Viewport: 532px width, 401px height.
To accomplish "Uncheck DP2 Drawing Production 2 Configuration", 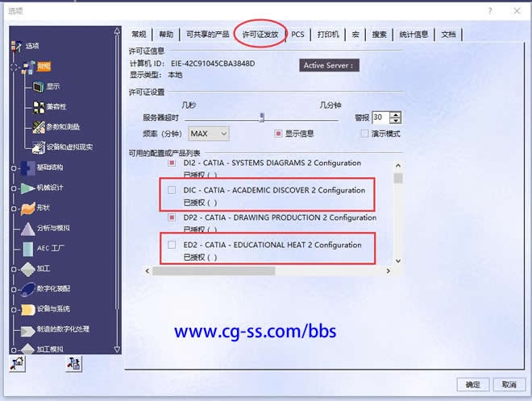I will tap(172, 217).
